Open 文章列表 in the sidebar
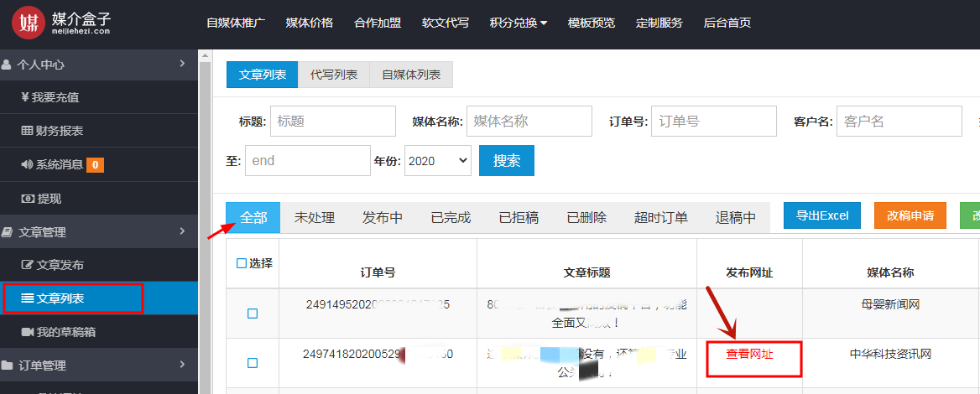The image size is (980, 394). click(x=99, y=298)
